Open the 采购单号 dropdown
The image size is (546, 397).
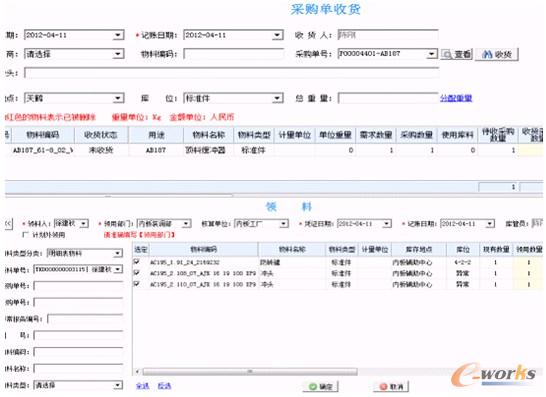pyautogui.click(x=431, y=54)
